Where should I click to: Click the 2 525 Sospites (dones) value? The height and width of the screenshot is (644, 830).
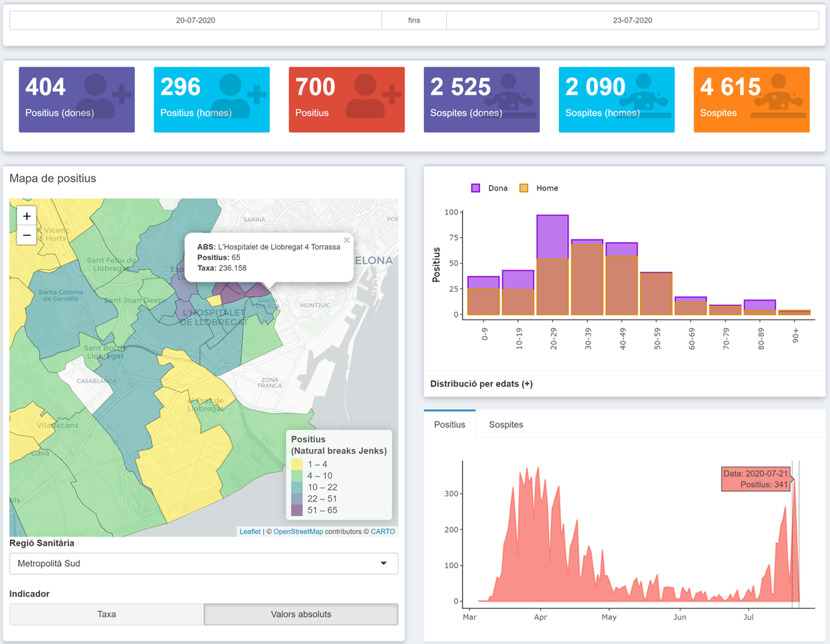(x=461, y=87)
